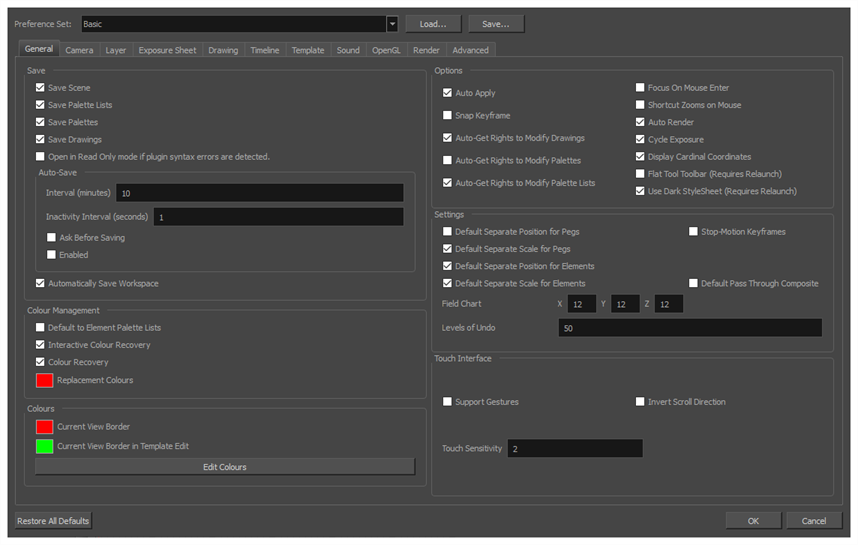Toggle the Auto Apply checkbox
This screenshot has height=545, width=858.
(x=447, y=93)
